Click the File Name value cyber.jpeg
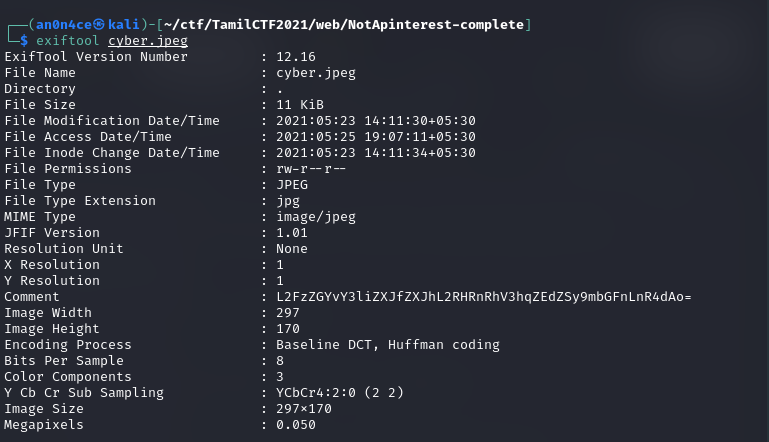 coord(316,73)
